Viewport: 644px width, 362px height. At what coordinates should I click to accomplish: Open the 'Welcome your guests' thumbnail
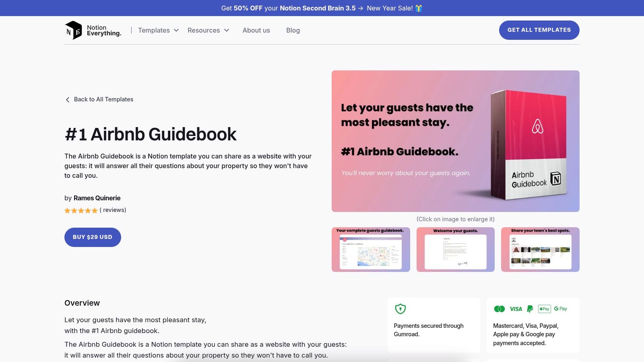click(x=456, y=249)
